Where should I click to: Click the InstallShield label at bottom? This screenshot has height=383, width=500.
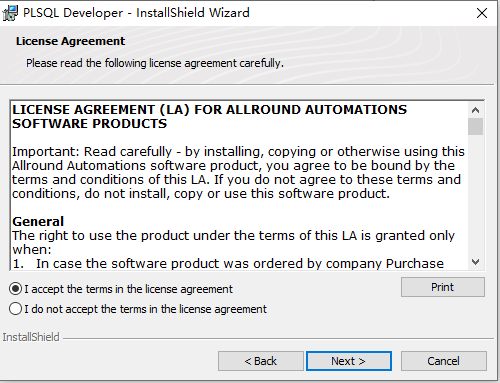point(31,337)
